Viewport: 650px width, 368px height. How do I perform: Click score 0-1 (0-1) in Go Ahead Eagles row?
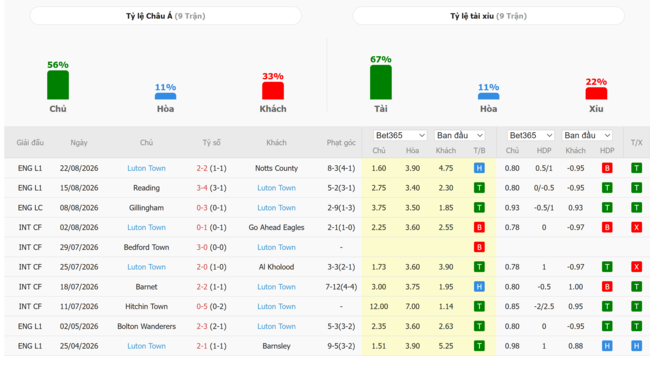pos(211,228)
